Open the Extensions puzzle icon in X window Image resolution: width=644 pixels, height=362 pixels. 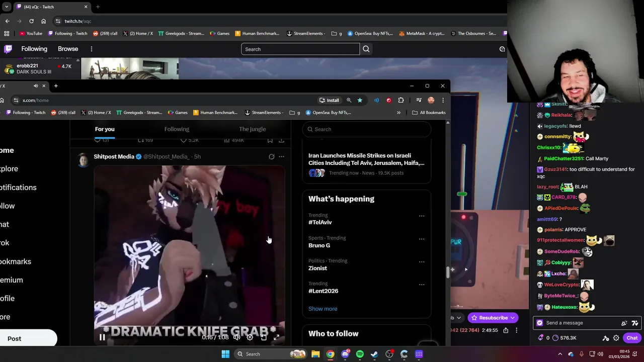[401, 100]
